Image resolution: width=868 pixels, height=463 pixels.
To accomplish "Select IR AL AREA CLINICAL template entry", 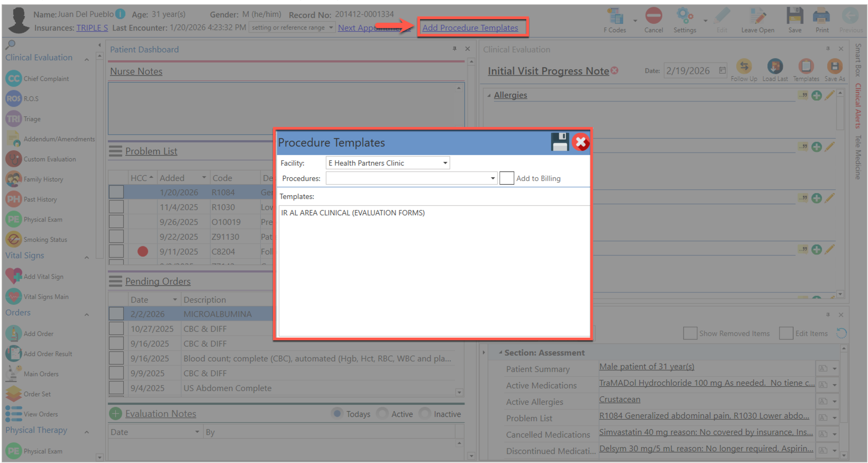I will point(353,213).
